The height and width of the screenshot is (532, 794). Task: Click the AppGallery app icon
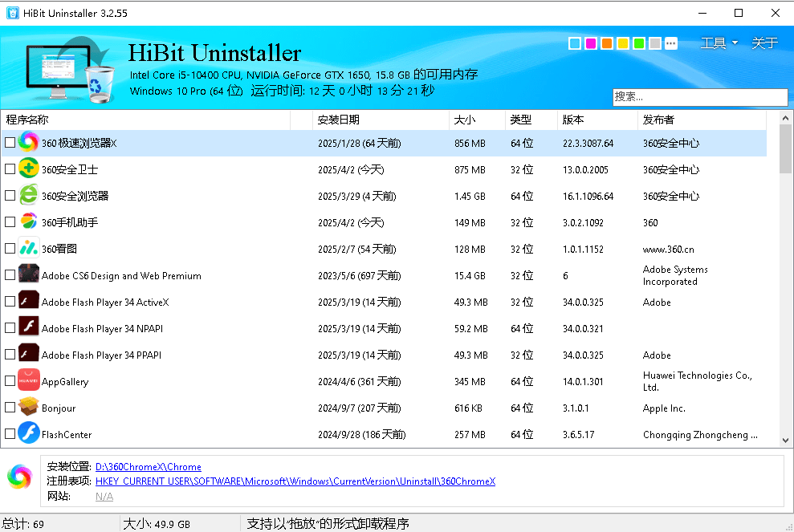(27, 381)
